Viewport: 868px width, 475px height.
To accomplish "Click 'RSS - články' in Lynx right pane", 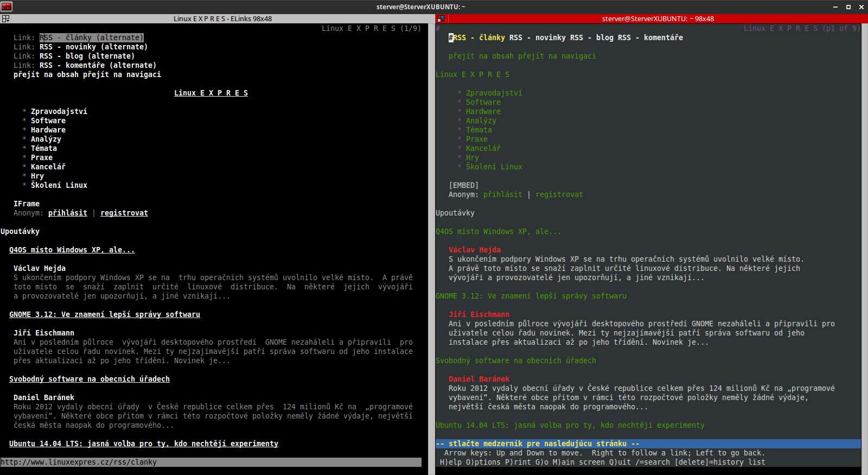I will point(478,37).
